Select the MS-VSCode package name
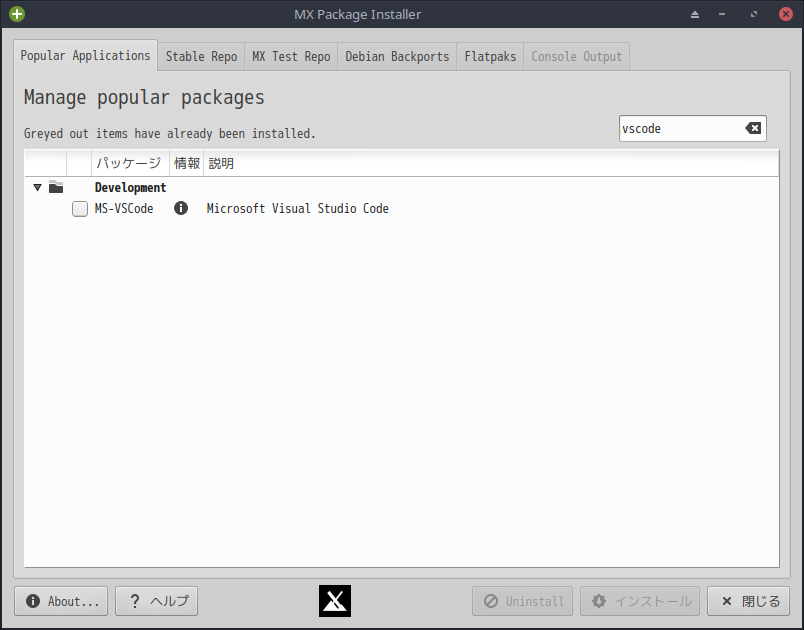 (124, 209)
